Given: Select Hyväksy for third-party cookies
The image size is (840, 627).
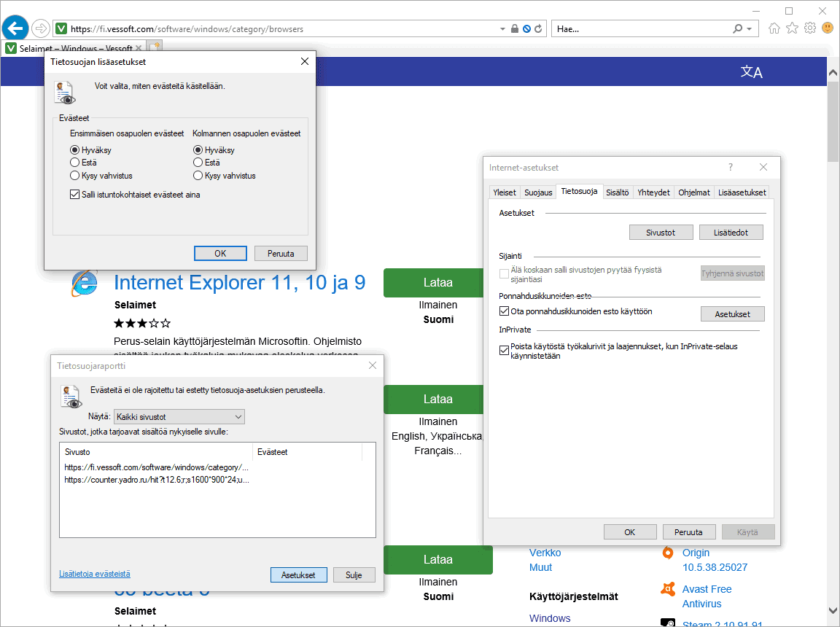Looking at the screenshot, I should click(198, 150).
